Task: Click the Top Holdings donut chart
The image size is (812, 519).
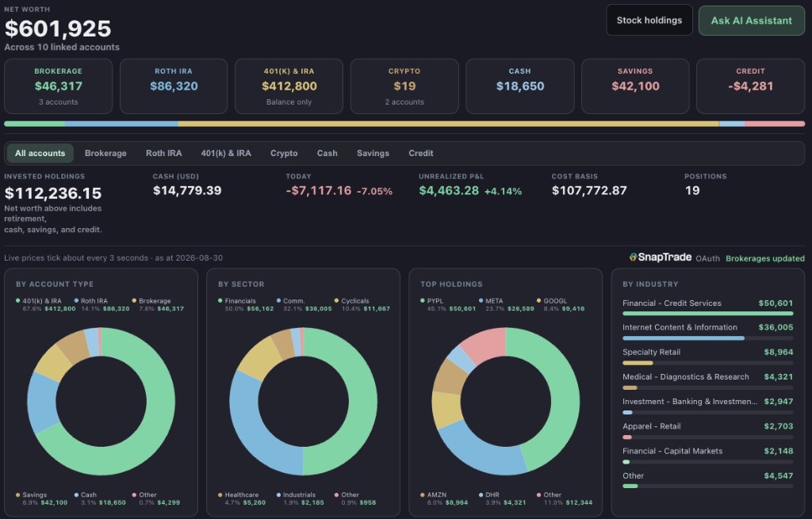Action: (x=506, y=401)
